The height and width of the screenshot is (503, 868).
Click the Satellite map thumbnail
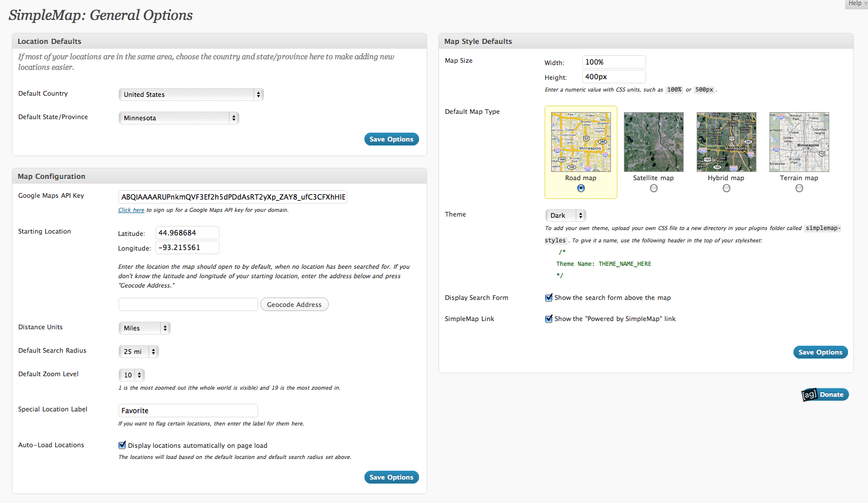click(654, 142)
